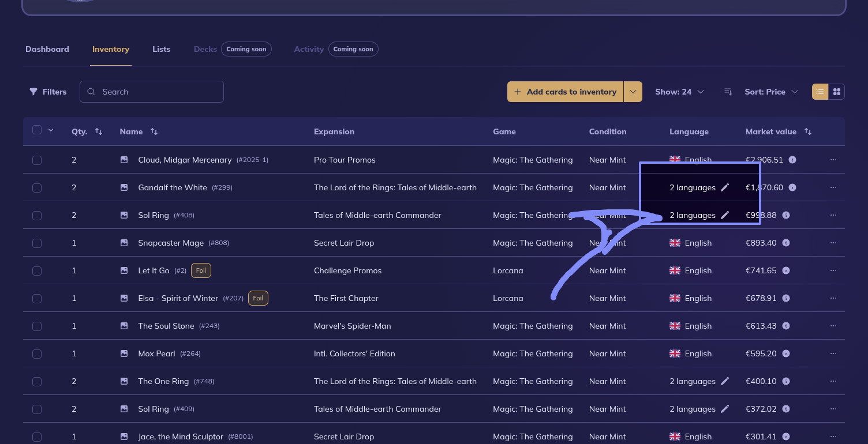Click the sort direction icon
The image size is (868, 444).
[x=728, y=92]
